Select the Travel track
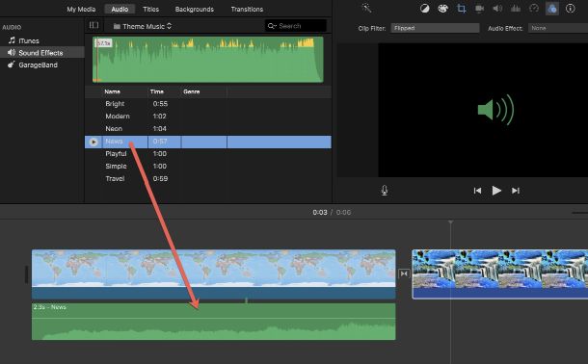The width and height of the screenshot is (588, 364). tap(115, 179)
